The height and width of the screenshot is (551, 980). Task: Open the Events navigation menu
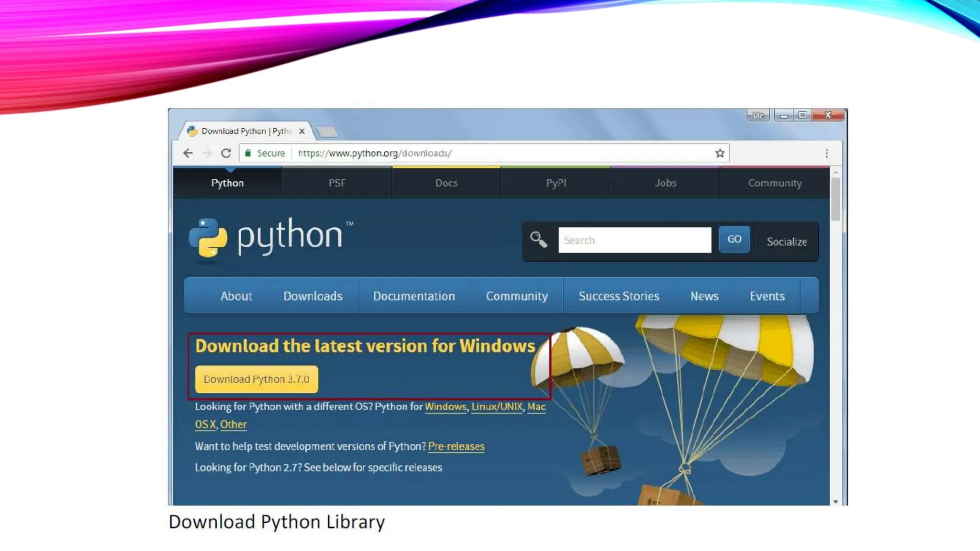coord(767,296)
